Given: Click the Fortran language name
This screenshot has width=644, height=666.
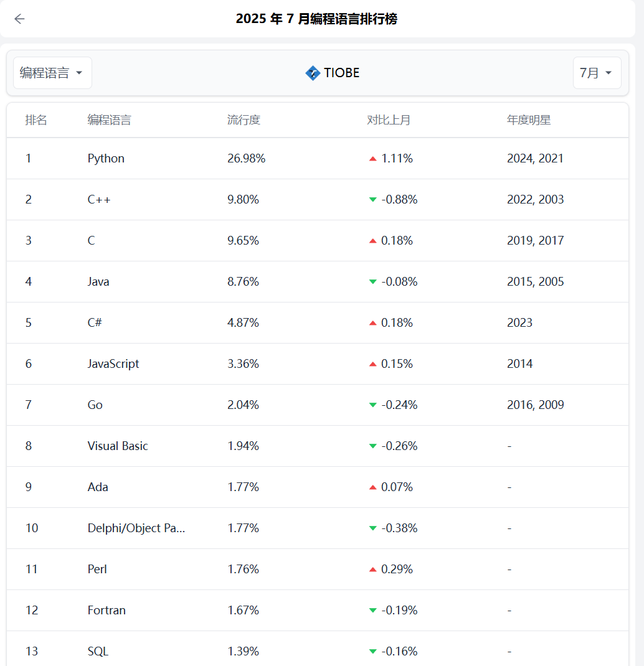Looking at the screenshot, I should pos(107,611).
